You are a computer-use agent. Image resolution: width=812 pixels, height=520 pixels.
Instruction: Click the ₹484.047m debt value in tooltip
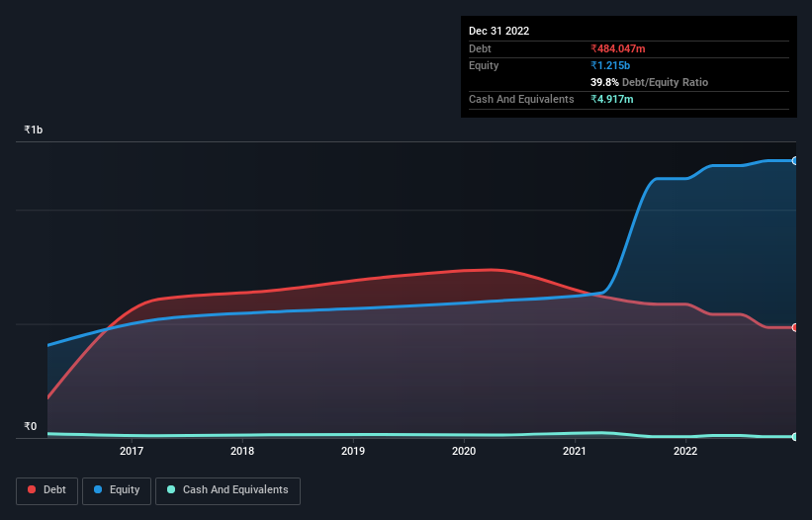coord(618,48)
